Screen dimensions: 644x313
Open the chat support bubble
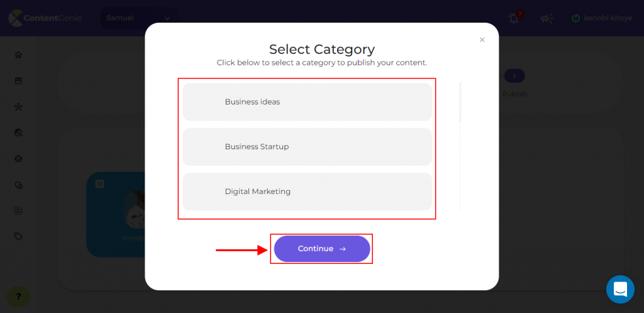point(620,290)
